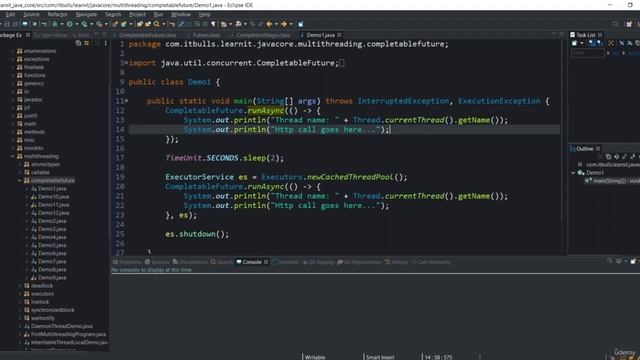Open the Refactor menu
Screen dimensions: 640x360
tap(57, 14)
